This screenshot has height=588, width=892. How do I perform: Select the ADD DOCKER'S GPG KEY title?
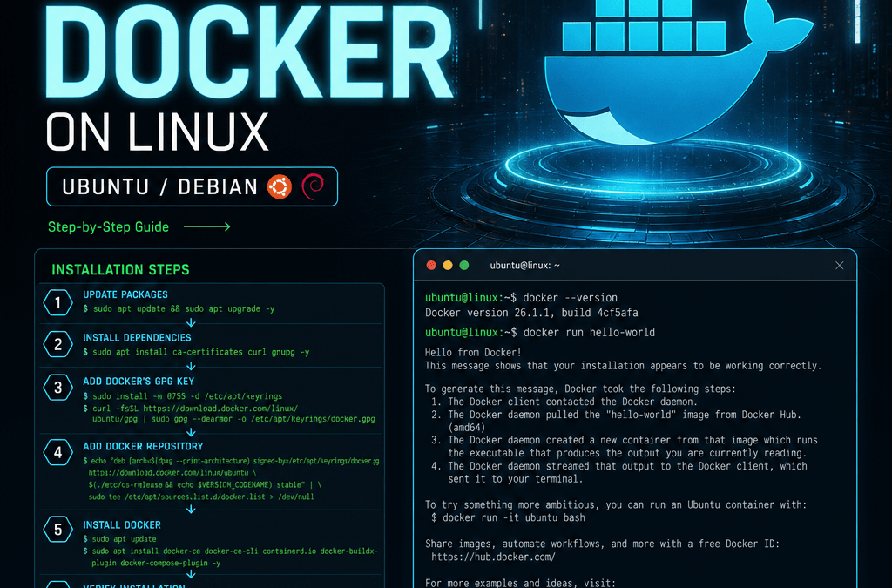click(x=139, y=382)
